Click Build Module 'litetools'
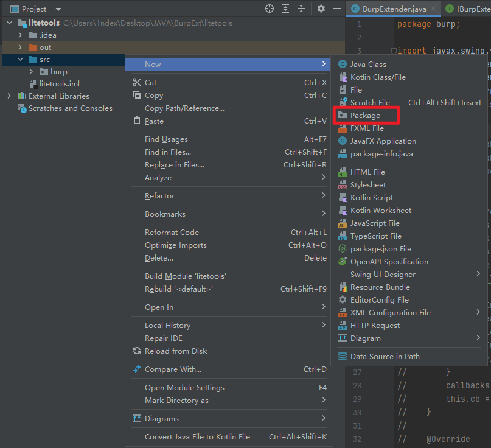Image resolution: width=491 pixels, height=448 pixels. 229,276
